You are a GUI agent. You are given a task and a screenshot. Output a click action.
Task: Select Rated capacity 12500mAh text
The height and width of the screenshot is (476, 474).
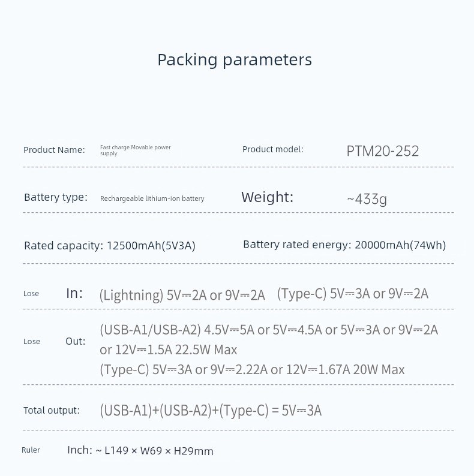pos(110,245)
